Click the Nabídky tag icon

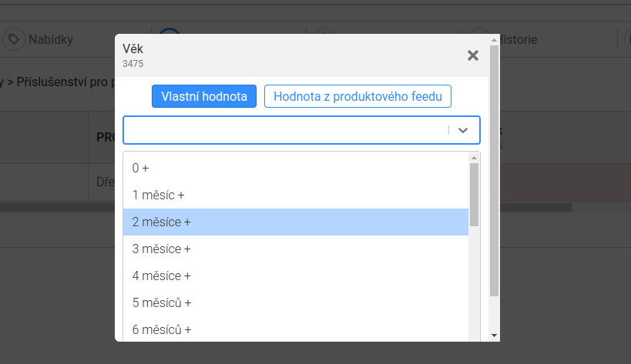[x=14, y=39]
